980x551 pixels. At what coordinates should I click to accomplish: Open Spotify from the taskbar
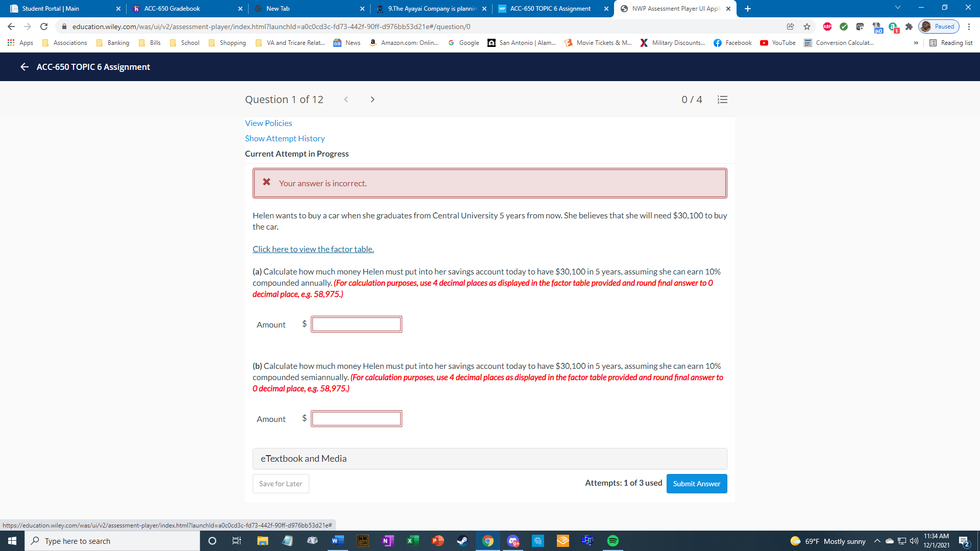pyautogui.click(x=612, y=541)
